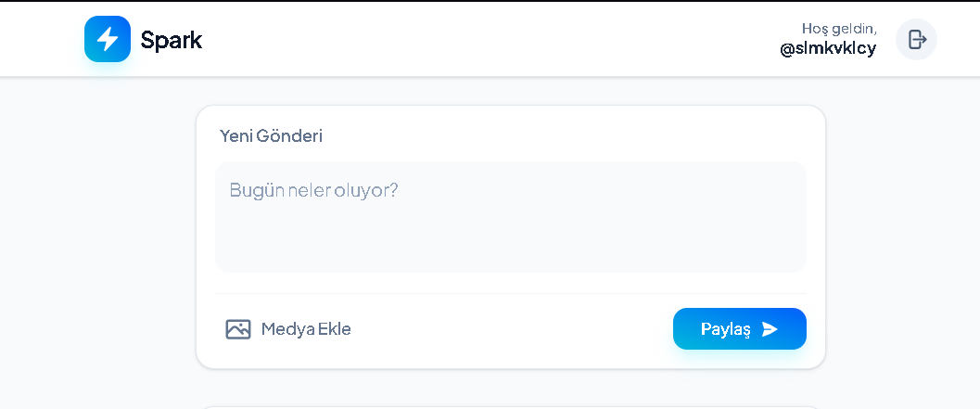Select the Medya Ekle text label
Viewport: 980px width, 409px height.
[306, 329]
